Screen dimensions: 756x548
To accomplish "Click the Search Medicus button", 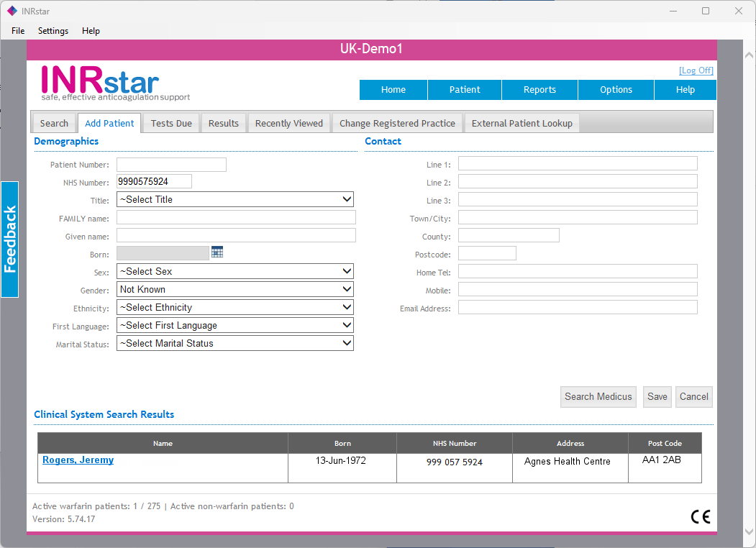I will pyautogui.click(x=598, y=397).
